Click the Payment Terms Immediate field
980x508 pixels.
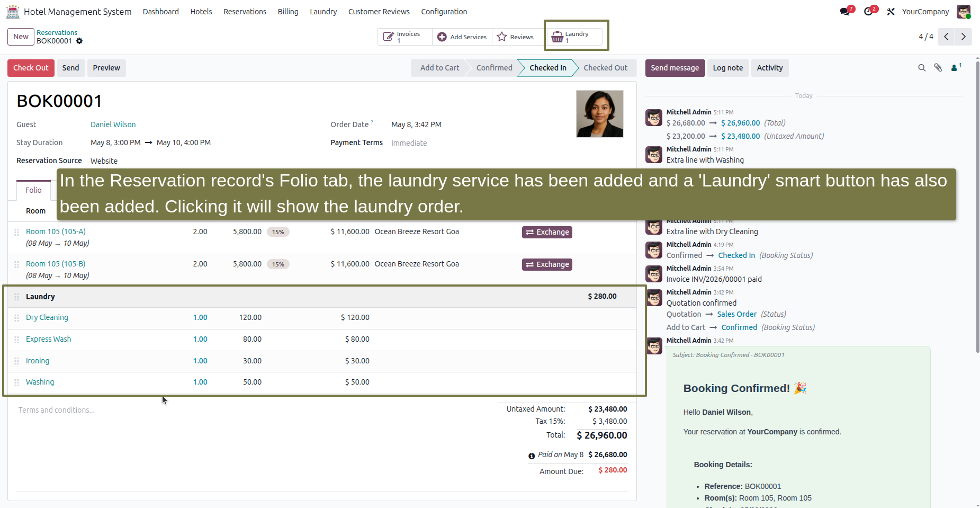409,143
